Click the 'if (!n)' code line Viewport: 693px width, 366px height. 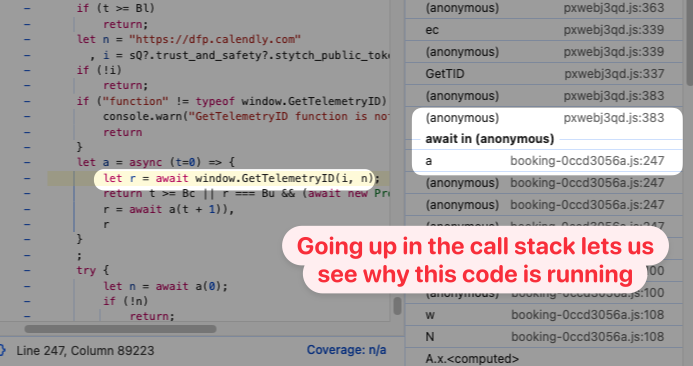click(126, 301)
